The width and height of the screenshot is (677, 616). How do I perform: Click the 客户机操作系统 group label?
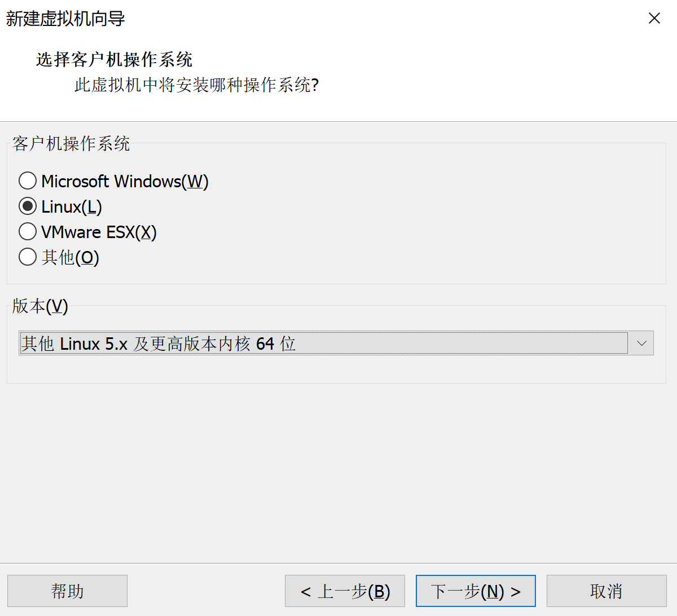point(71,144)
